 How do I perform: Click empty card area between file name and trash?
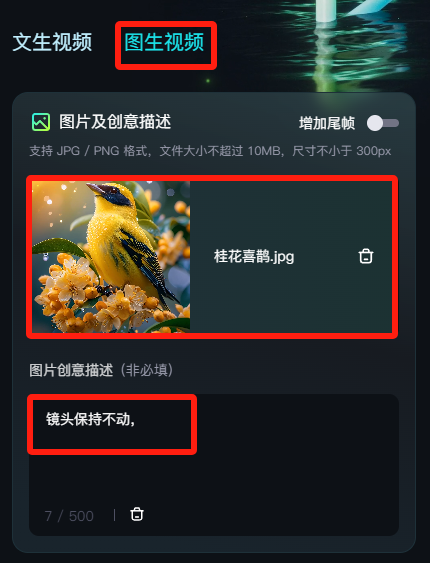tap(326, 257)
